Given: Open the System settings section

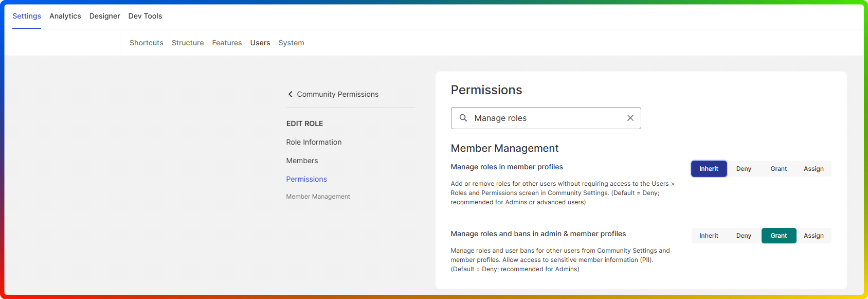Looking at the screenshot, I should (x=291, y=43).
